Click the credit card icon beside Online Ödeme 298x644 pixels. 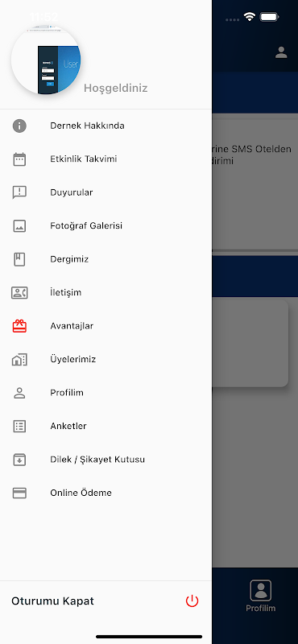pos(19,493)
